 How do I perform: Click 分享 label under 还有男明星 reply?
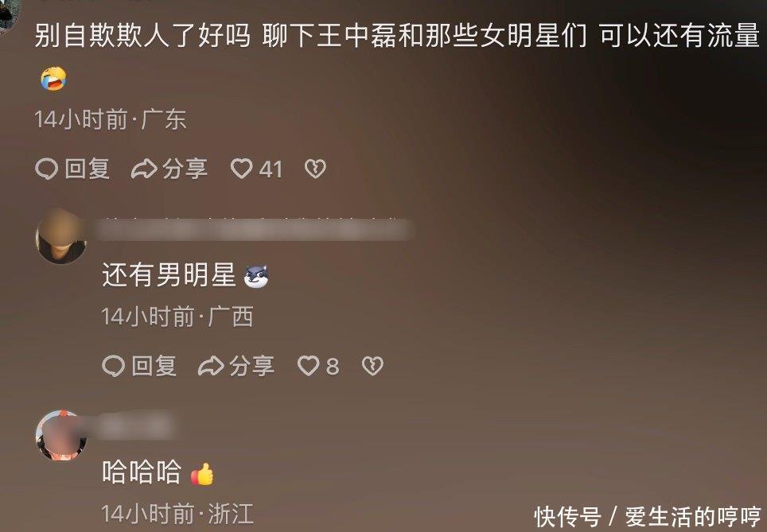tap(252, 366)
